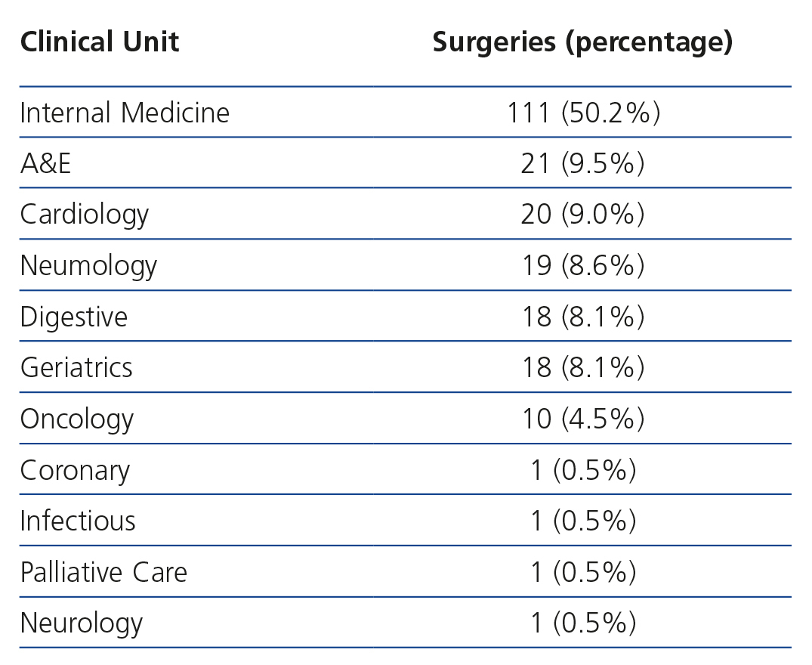812x665 pixels.
Task: Click the Clinical Unit column header
Action: click(x=100, y=42)
